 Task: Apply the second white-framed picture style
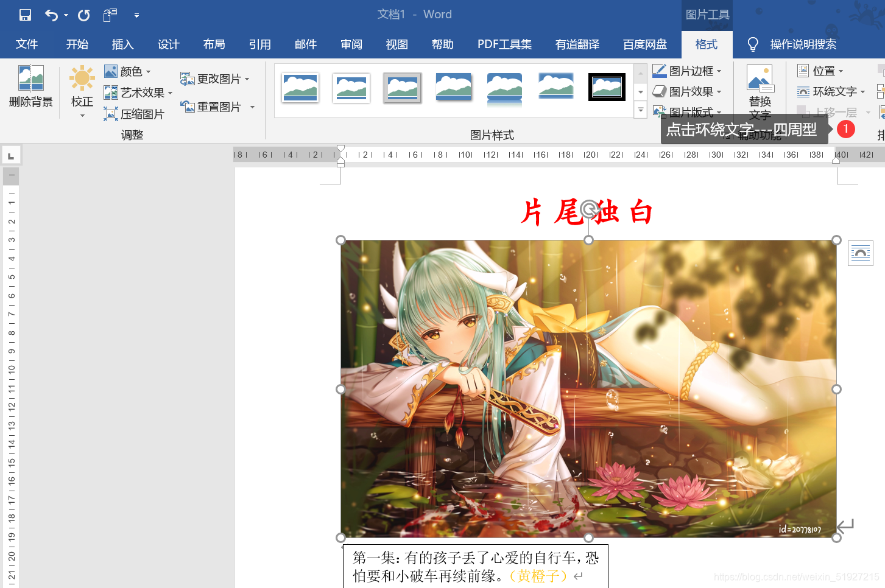351,88
